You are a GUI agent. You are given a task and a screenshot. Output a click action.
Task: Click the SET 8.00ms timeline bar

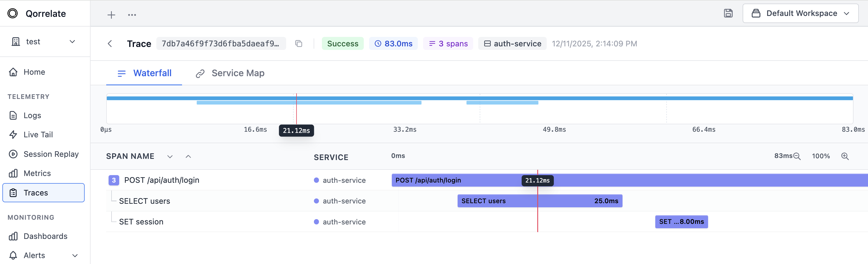(x=681, y=222)
